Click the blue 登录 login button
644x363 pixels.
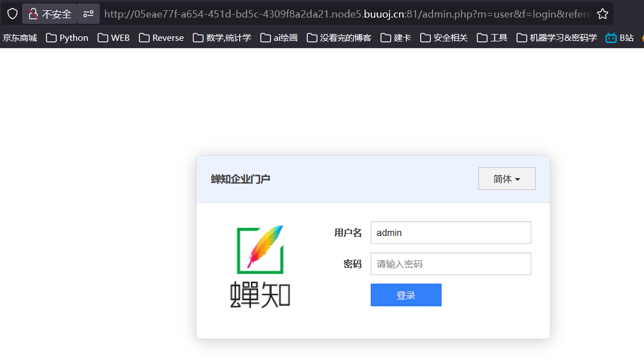pos(406,295)
